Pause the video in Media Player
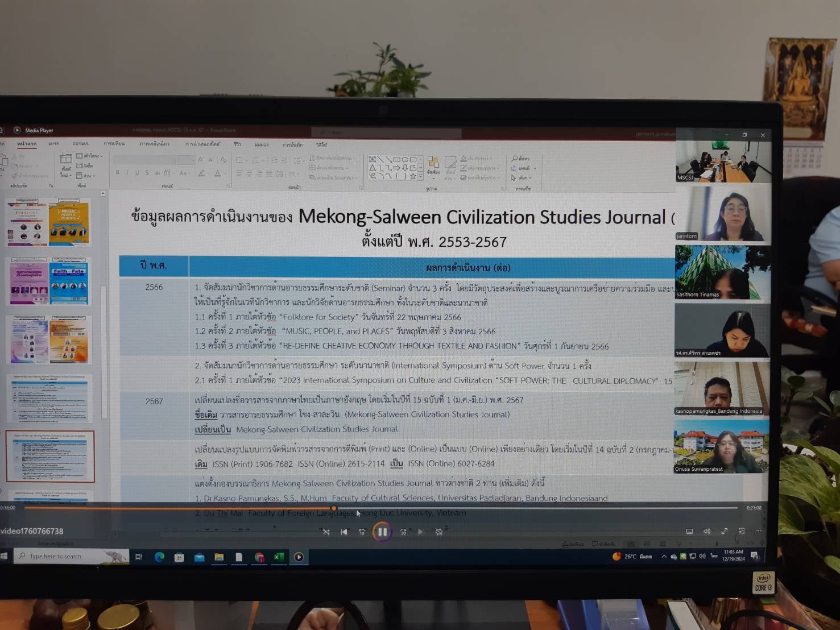This screenshot has width=840, height=630. tap(382, 532)
